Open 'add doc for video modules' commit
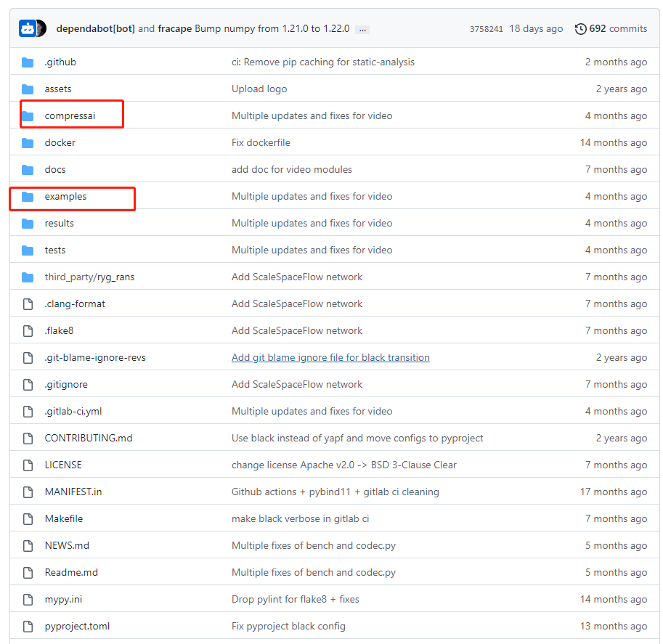 (x=292, y=170)
